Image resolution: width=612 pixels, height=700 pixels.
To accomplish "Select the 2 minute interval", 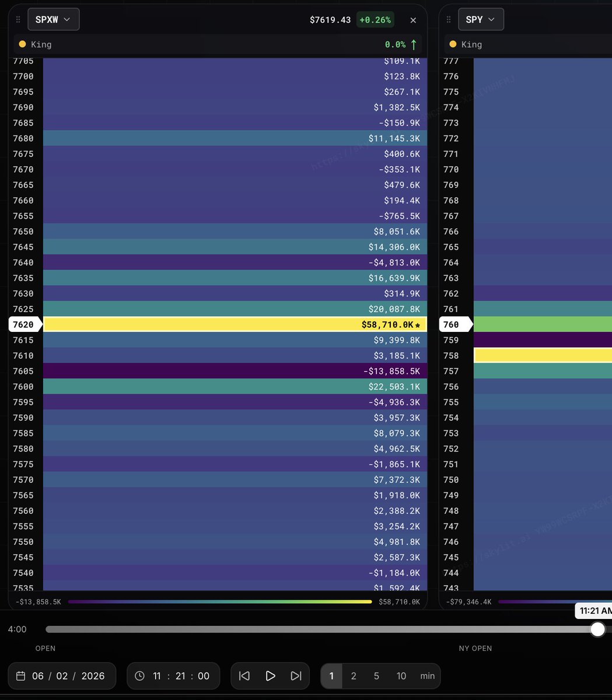I will pos(354,675).
